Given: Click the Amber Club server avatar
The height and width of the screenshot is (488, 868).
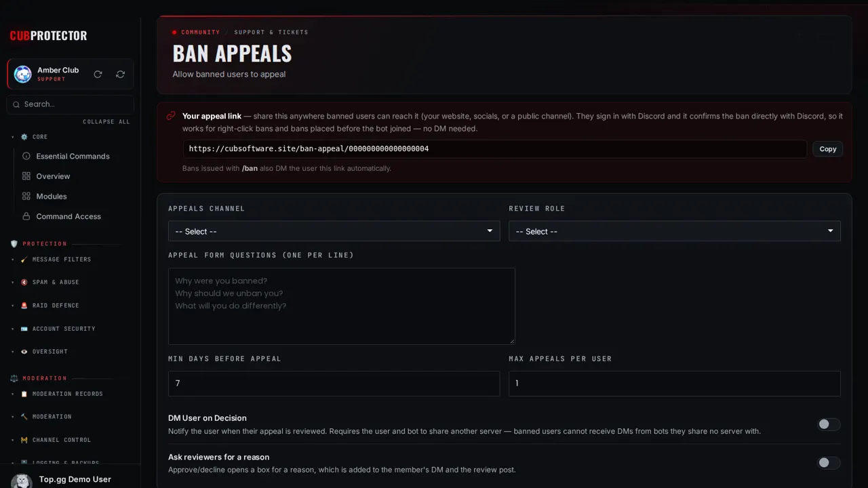Looking at the screenshot, I should pos(23,75).
